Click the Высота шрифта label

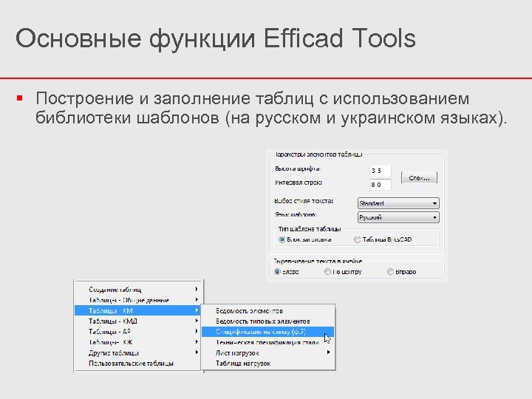(x=298, y=168)
